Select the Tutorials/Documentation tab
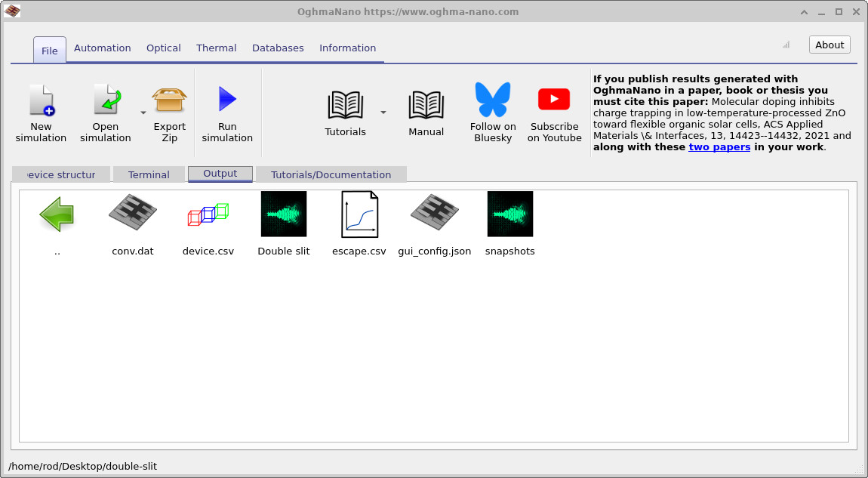The height and width of the screenshot is (478, 868). (x=331, y=174)
